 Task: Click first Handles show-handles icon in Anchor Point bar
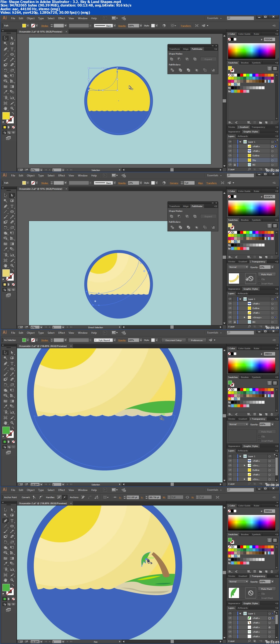(59, 497)
